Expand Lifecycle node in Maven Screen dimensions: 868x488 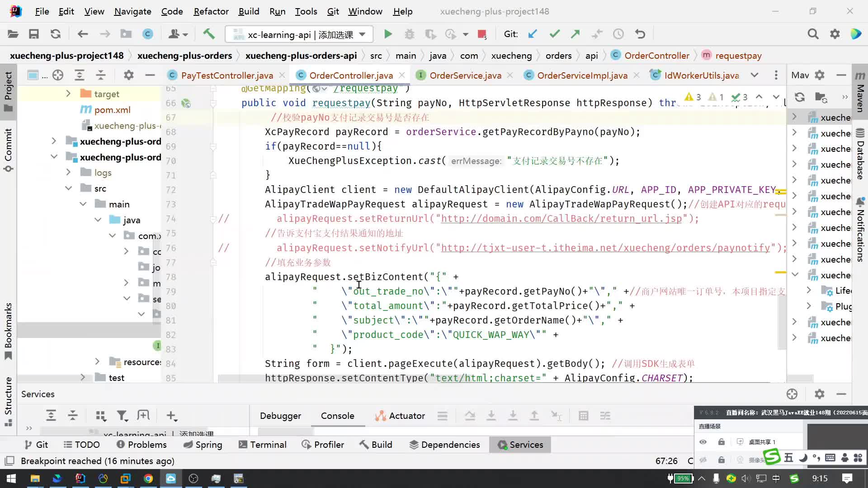[x=809, y=291]
